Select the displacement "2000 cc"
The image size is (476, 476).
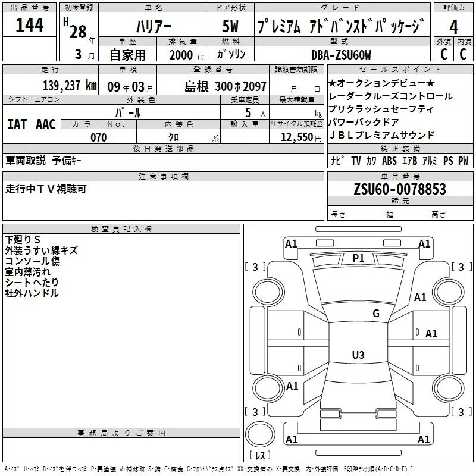click(187, 55)
